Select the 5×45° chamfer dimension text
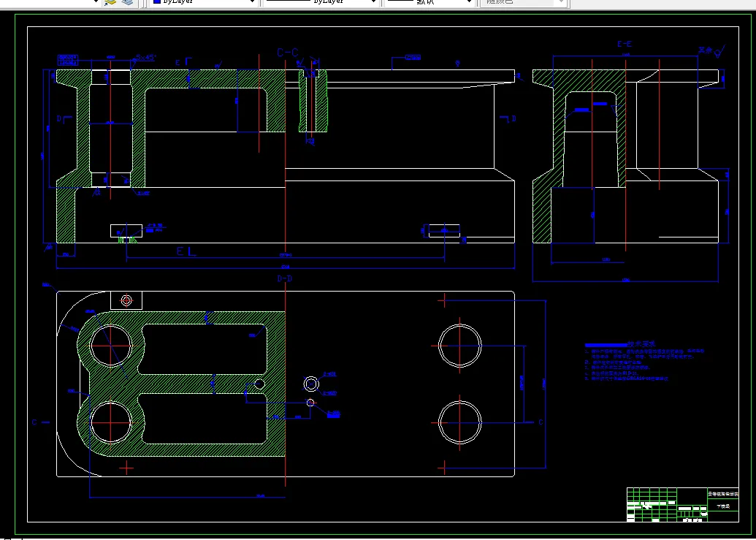756x540 pixels. click(x=145, y=58)
